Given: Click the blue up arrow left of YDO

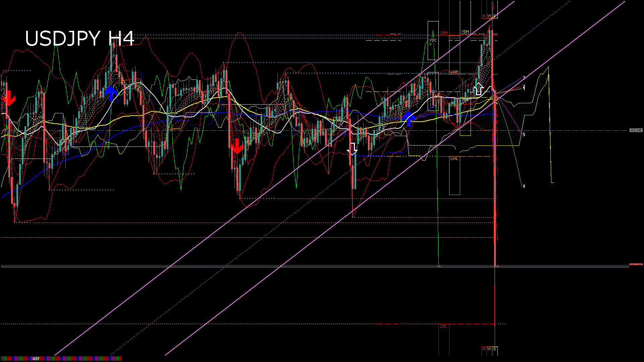Looking at the screenshot, I should pyautogui.click(x=408, y=118).
